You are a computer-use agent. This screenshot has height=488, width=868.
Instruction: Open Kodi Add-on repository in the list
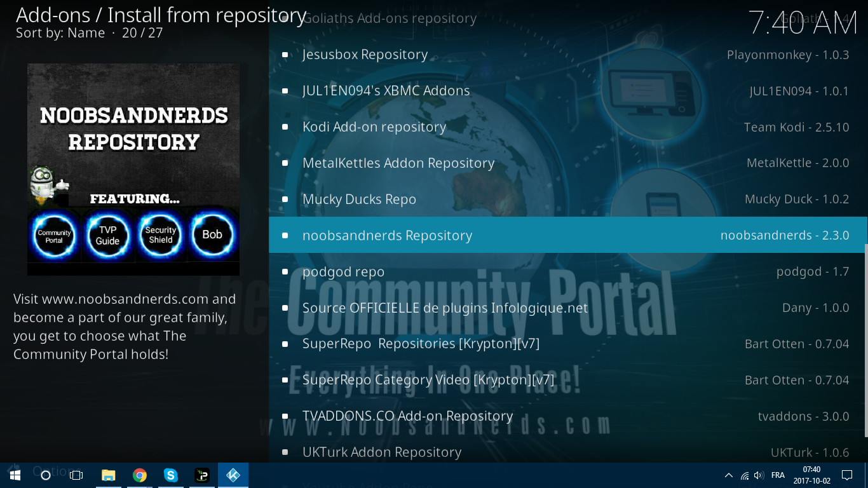[x=374, y=126]
